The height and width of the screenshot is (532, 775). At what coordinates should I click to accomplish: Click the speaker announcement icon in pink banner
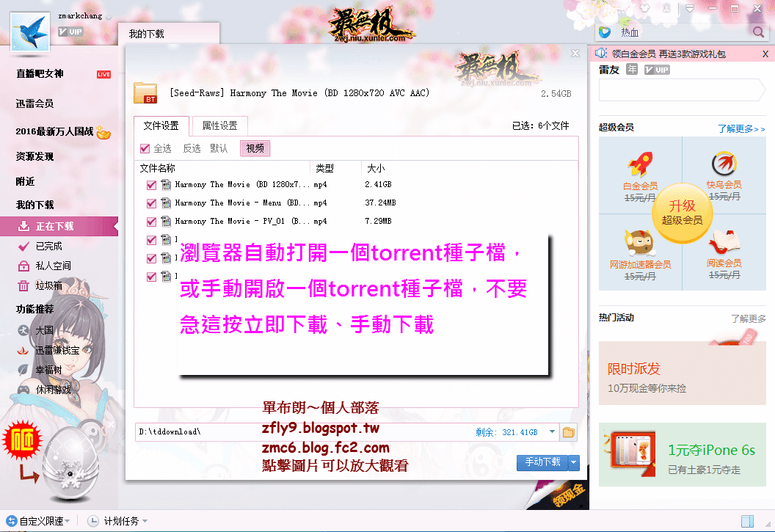[601, 54]
